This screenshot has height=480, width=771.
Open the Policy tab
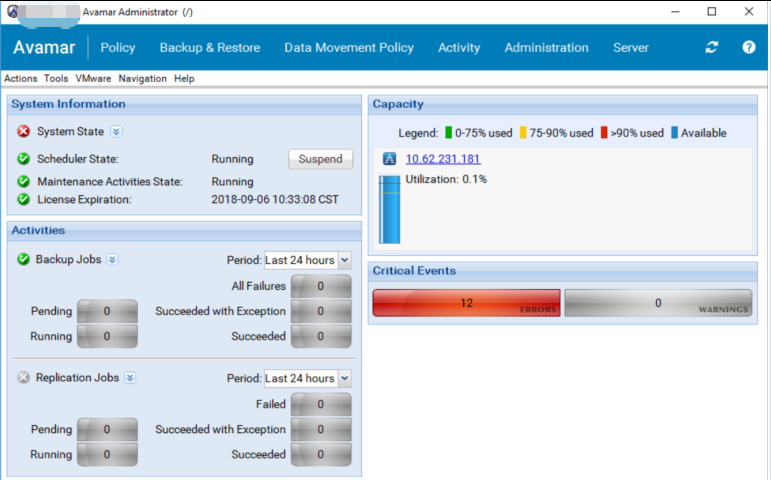tap(118, 48)
